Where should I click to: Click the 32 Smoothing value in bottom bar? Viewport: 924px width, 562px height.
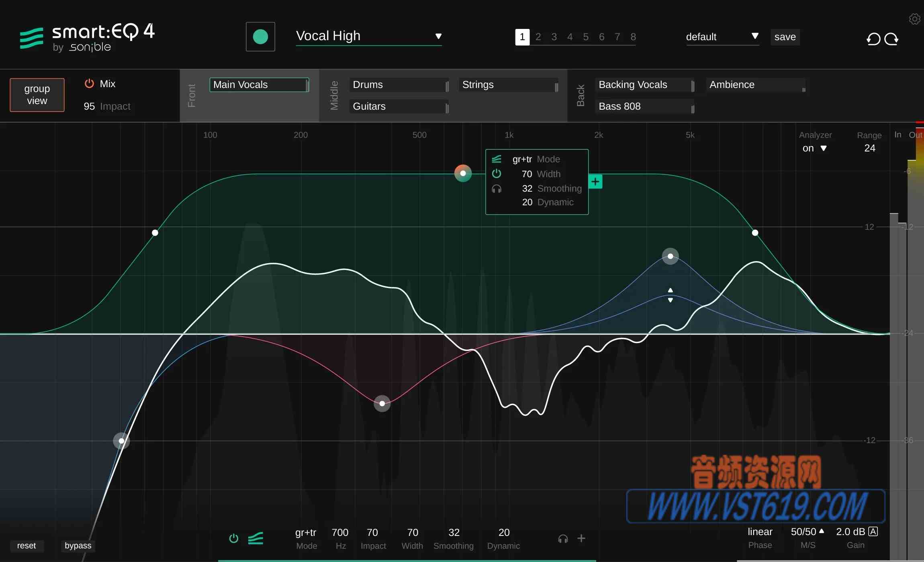pos(454,532)
